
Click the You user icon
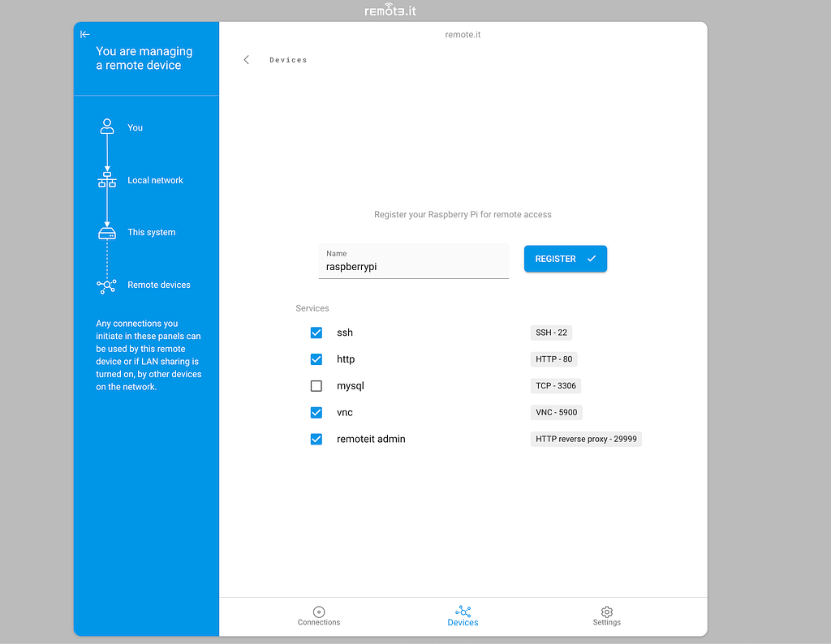pos(107,127)
